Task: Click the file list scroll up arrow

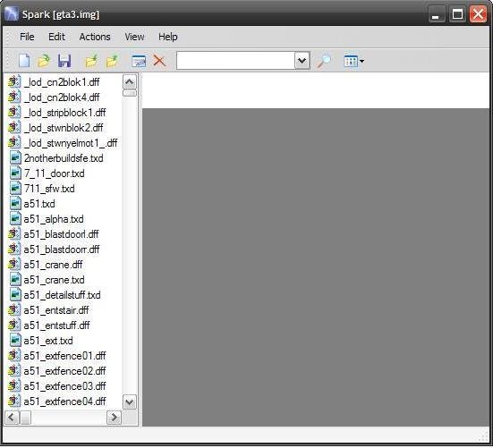Action: [x=130, y=82]
